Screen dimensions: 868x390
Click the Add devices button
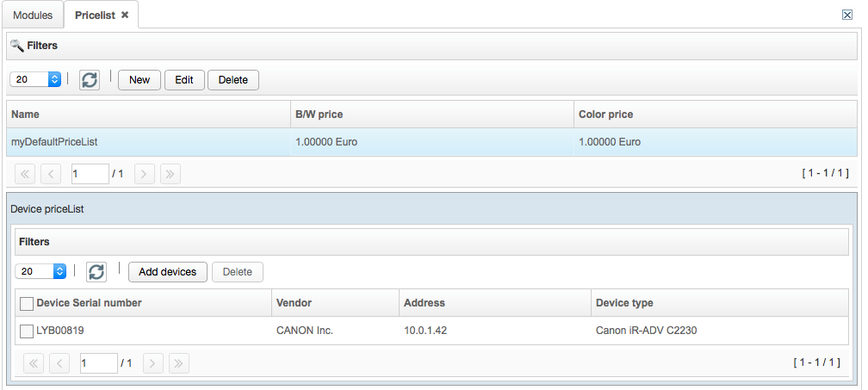pos(168,271)
